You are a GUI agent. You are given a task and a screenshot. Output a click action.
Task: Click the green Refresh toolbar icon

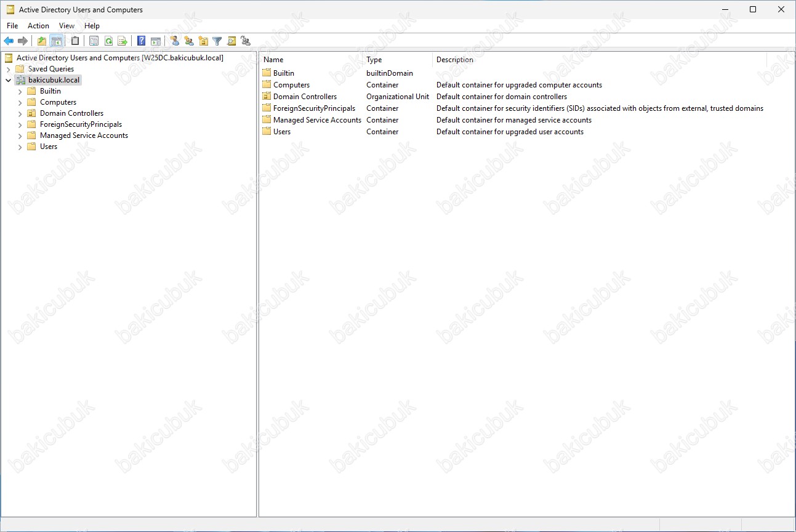(x=108, y=41)
